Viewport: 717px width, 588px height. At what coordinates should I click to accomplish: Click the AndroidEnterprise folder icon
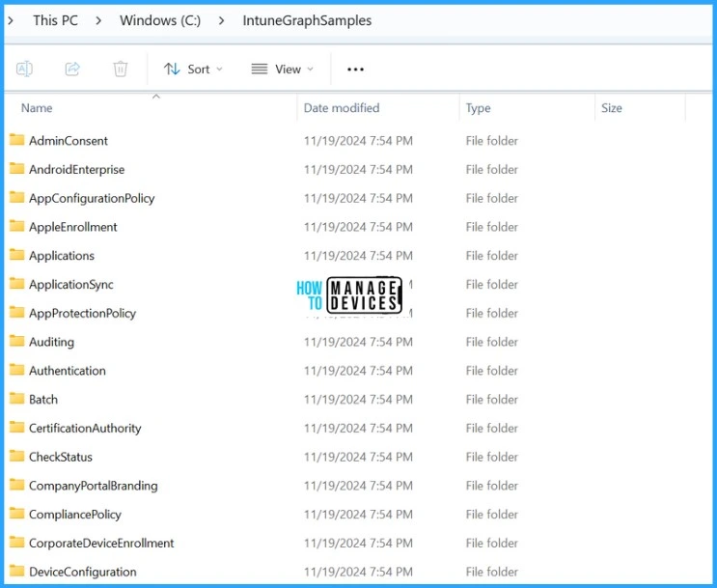coord(17,168)
